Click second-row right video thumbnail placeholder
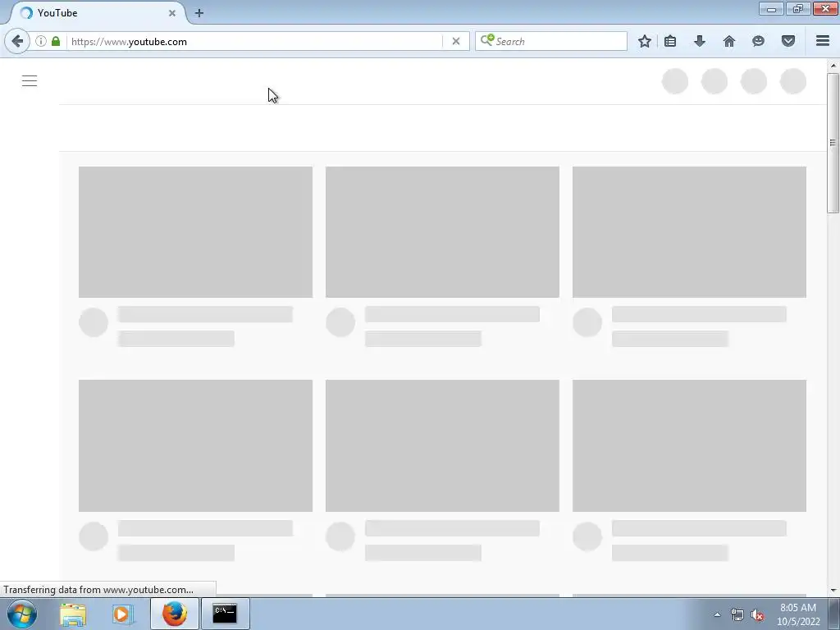Image resolution: width=840 pixels, height=630 pixels. [689, 445]
